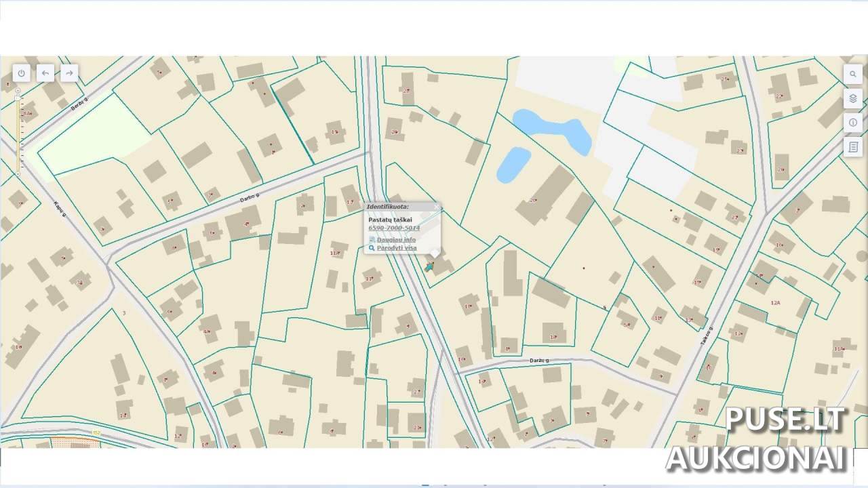This screenshot has height=488, width=868.
Task: Open the map search magnifier tool
Action: point(852,74)
